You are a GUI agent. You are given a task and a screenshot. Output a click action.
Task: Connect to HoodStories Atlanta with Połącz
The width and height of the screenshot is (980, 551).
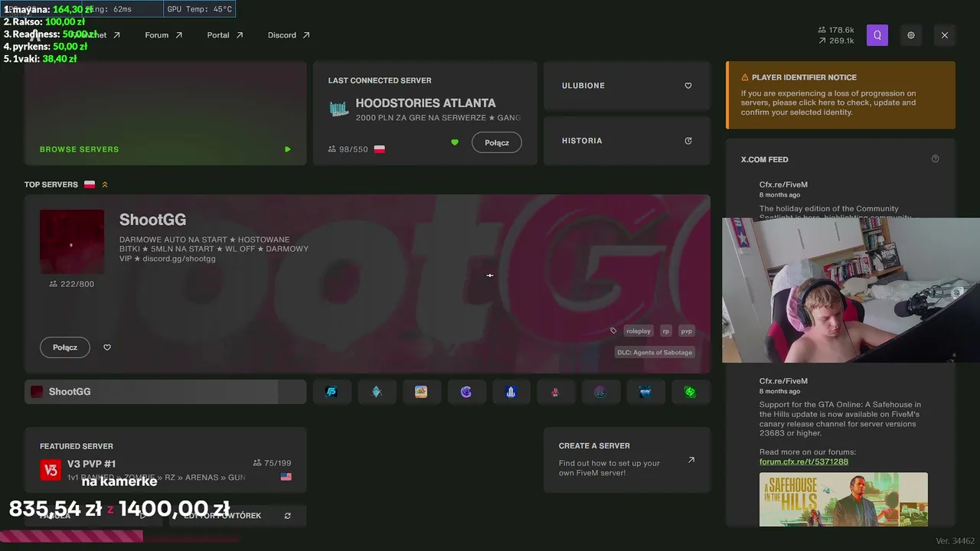click(x=497, y=142)
